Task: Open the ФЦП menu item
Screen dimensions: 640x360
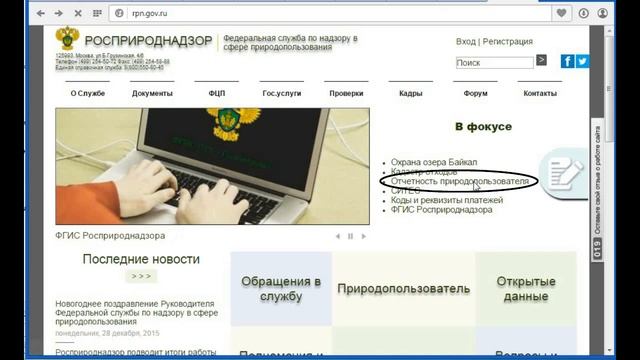Action: [x=217, y=93]
